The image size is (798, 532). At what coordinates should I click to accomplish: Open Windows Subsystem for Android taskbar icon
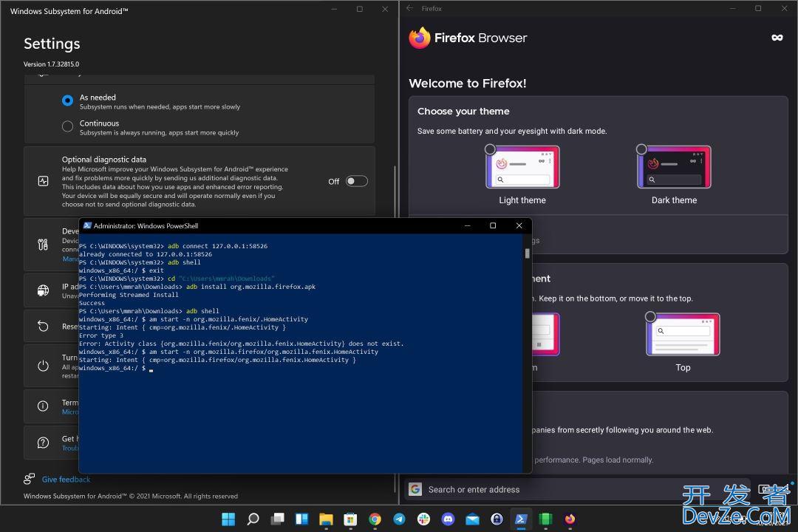pos(545,519)
